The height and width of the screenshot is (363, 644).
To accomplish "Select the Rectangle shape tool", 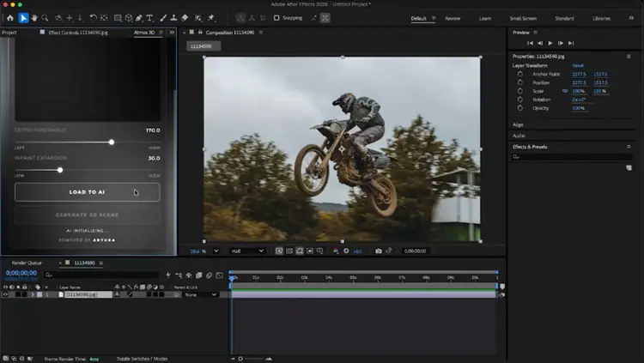I will (x=118, y=18).
